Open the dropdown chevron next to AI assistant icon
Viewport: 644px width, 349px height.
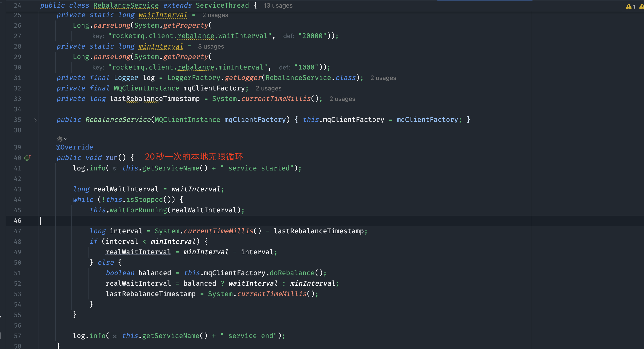[x=66, y=139]
